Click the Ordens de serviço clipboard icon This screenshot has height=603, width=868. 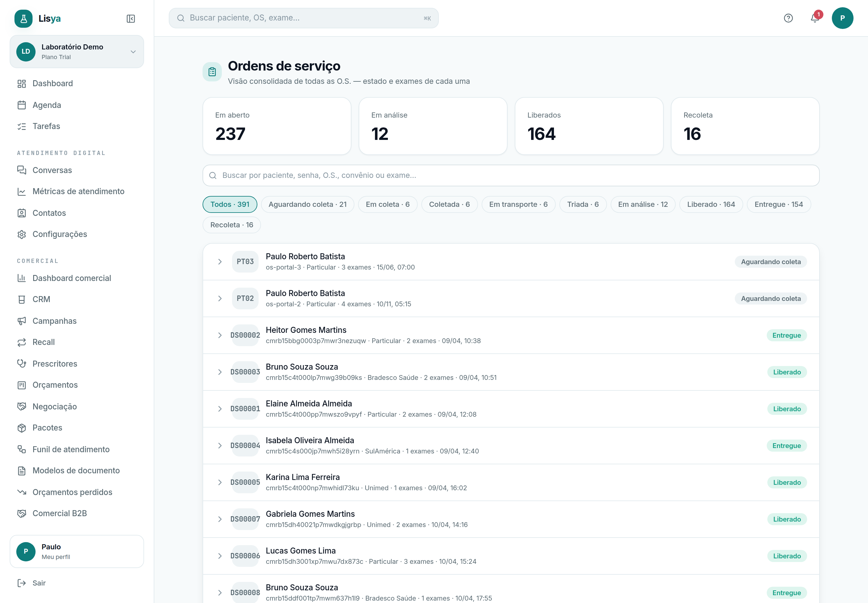click(x=212, y=72)
